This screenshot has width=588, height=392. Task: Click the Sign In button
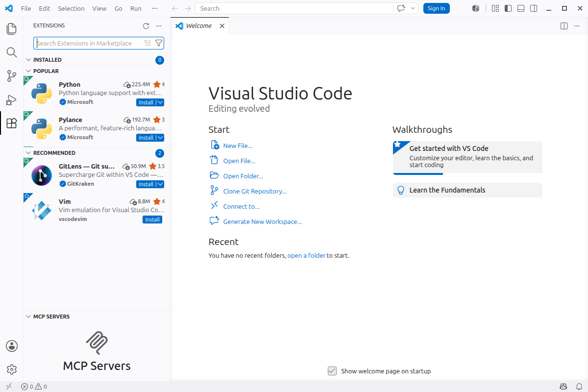437,8
